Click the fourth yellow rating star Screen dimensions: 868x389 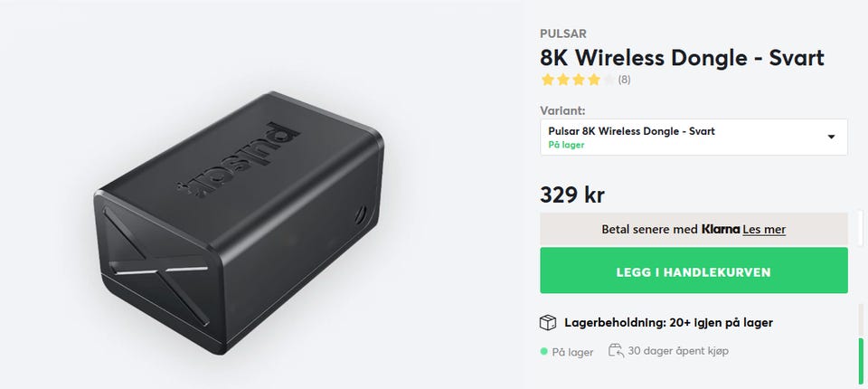594,80
